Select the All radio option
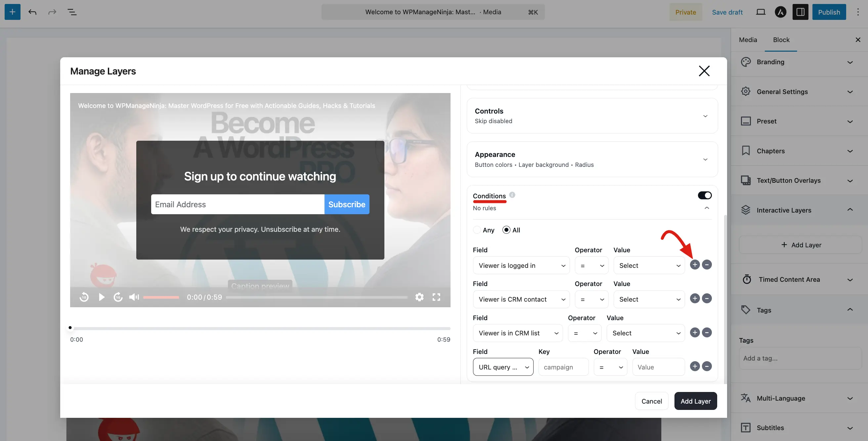The width and height of the screenshot is (868, 441). pos(506,230)
